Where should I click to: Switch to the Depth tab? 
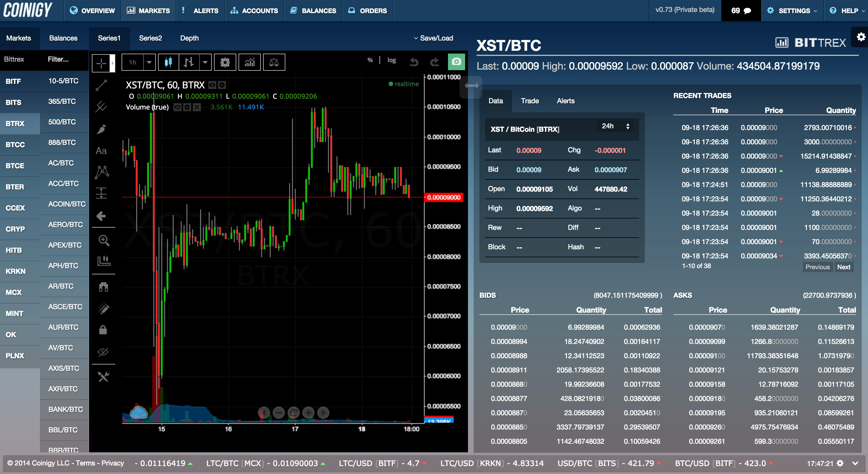189,38
